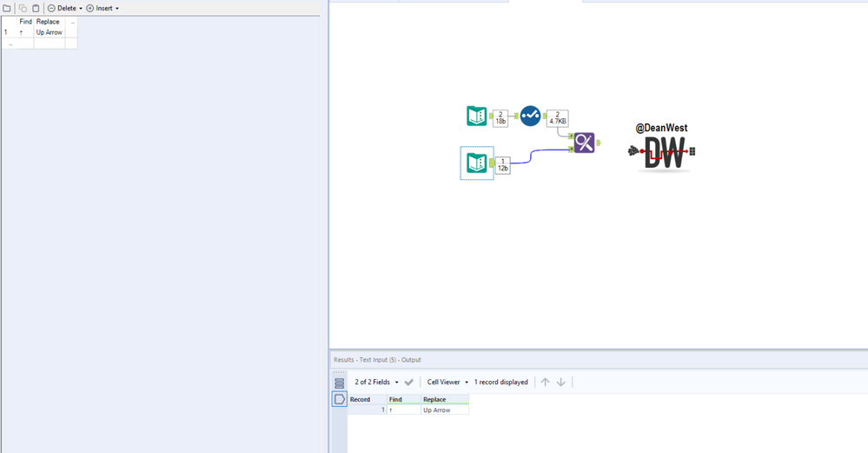This screenshot has width=868, height=453.
Task: Click the empty new row in config grid
Action: pos(39,43)
